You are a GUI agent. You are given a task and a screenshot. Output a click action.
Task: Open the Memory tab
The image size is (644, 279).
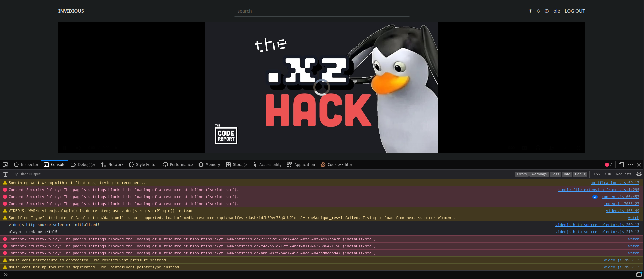point(209,165)
